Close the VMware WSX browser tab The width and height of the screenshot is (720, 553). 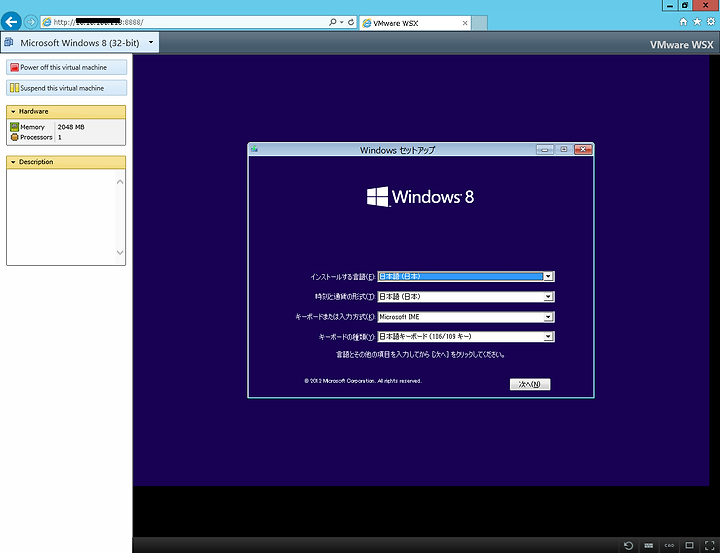click(x=465, y=23)
